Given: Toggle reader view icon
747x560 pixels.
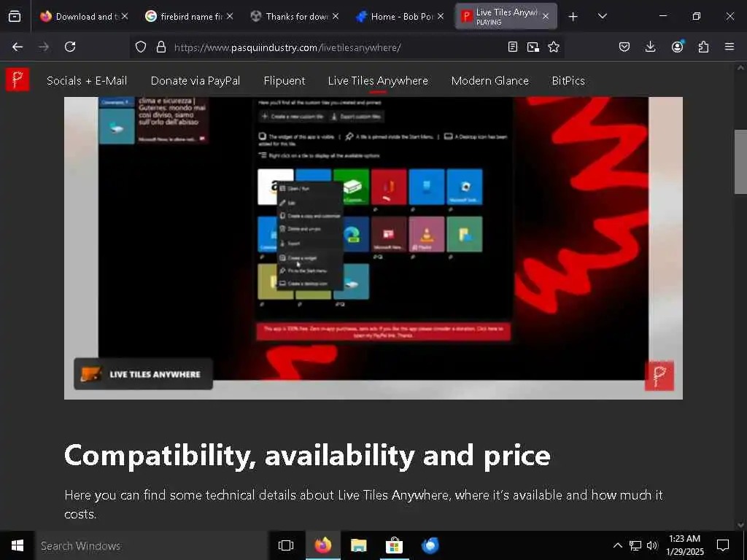Looking at the screenshot, I should point(513,47).
